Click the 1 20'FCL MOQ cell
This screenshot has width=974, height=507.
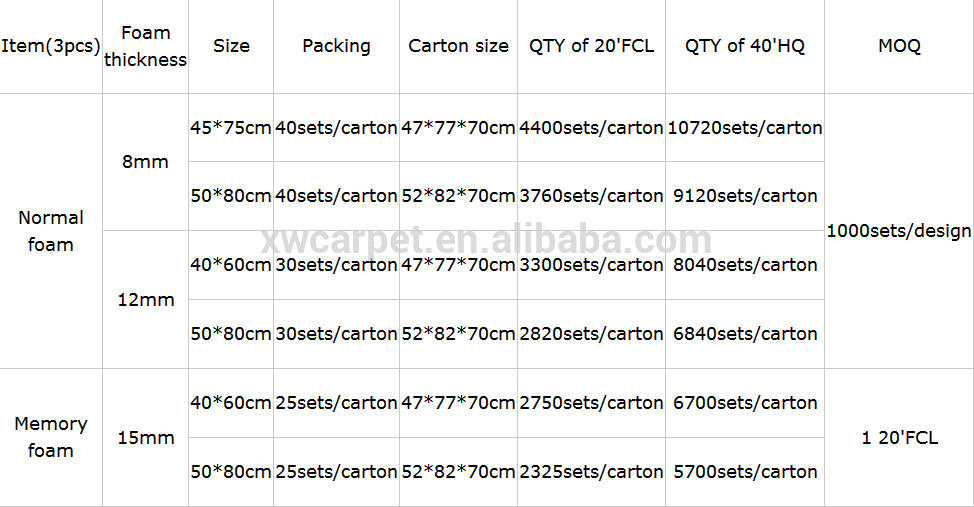point(899,437)
